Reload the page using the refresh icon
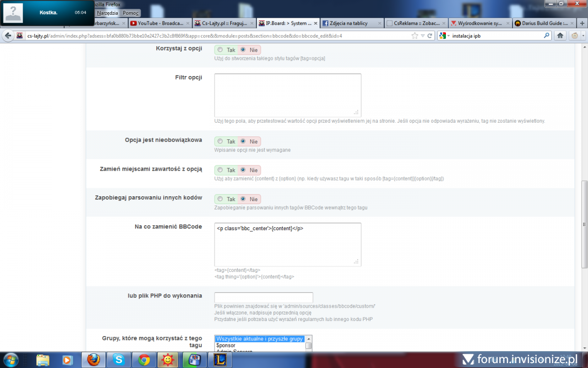The height and width of the screenshot is (368, 588). point(430,36)
